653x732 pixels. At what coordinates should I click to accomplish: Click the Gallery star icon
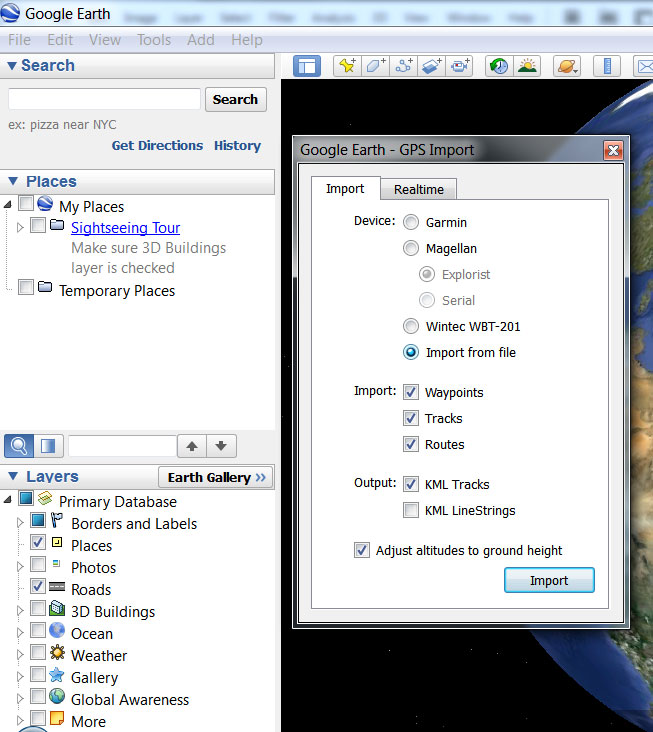point(57,674)
